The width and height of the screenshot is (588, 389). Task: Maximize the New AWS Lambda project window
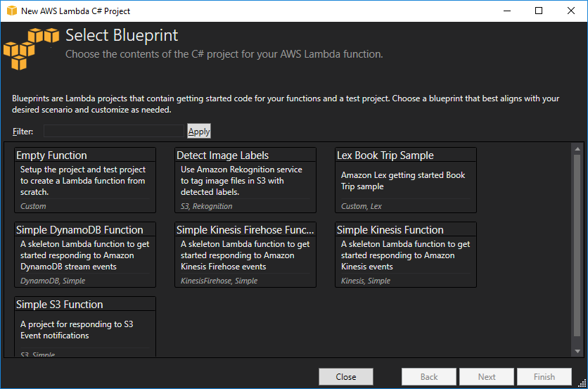(x=539, y=11)
